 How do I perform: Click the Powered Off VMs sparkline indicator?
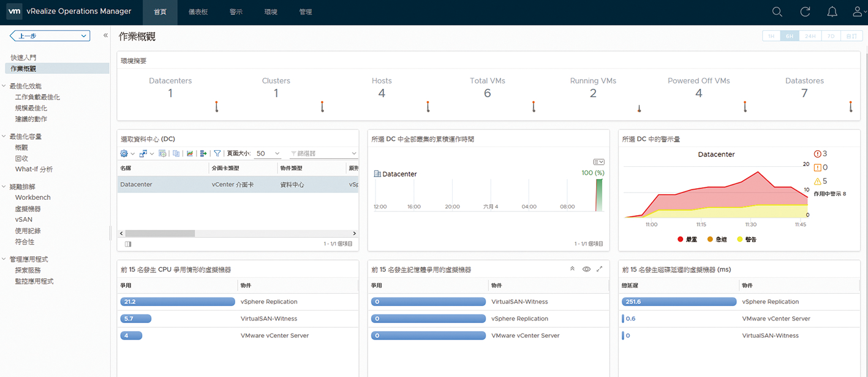pos(745,107)
